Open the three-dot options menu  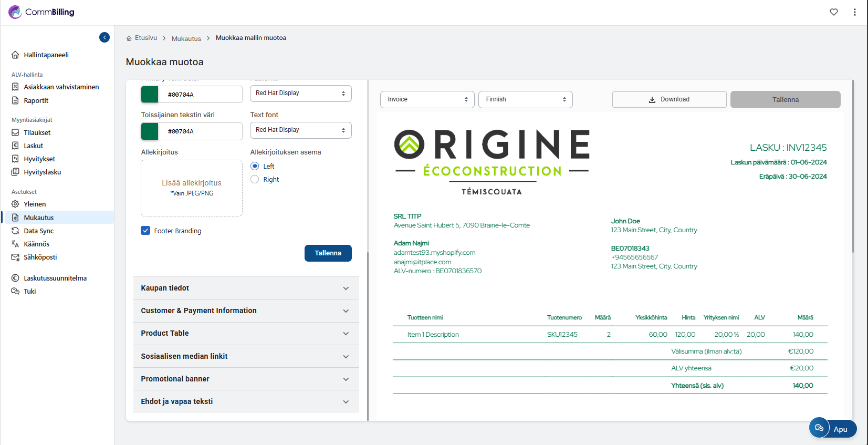[855, 12]
